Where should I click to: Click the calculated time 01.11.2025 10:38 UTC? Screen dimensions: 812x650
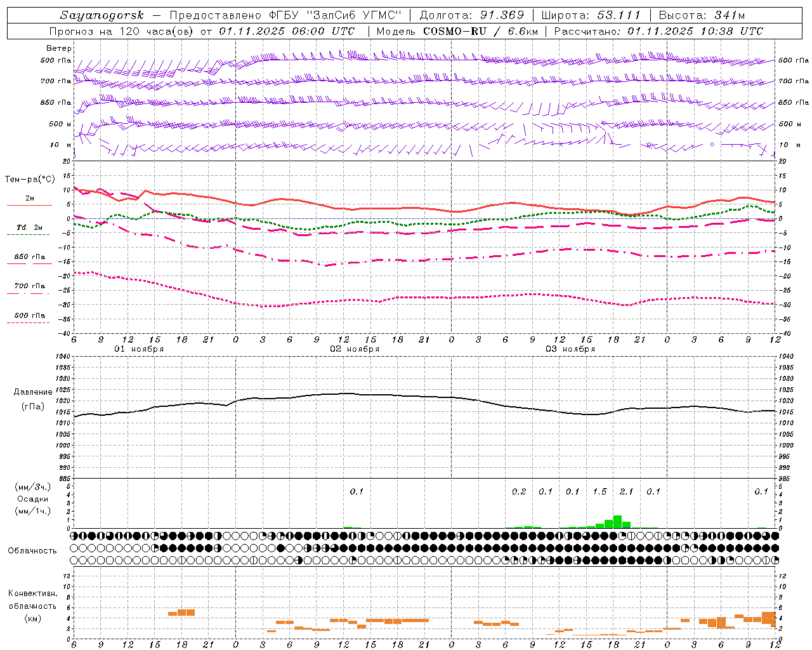tap(695, 31)
